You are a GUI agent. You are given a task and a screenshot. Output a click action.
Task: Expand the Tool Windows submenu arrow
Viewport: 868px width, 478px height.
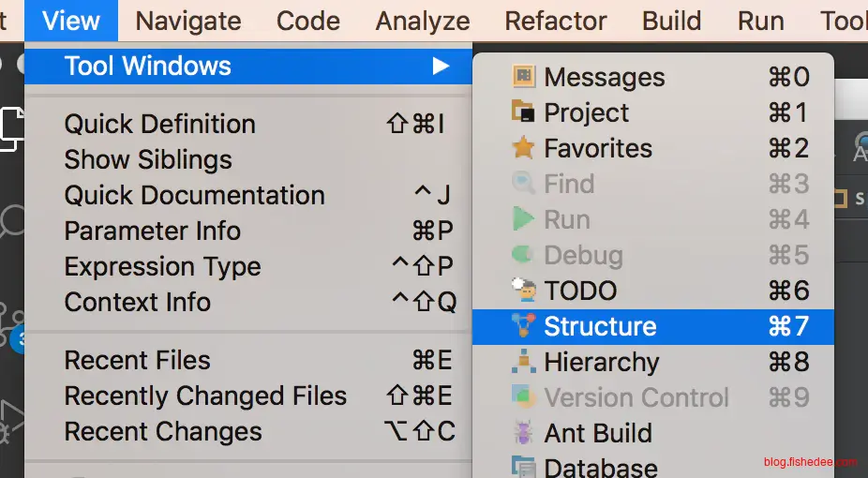[x=441, y=67]
